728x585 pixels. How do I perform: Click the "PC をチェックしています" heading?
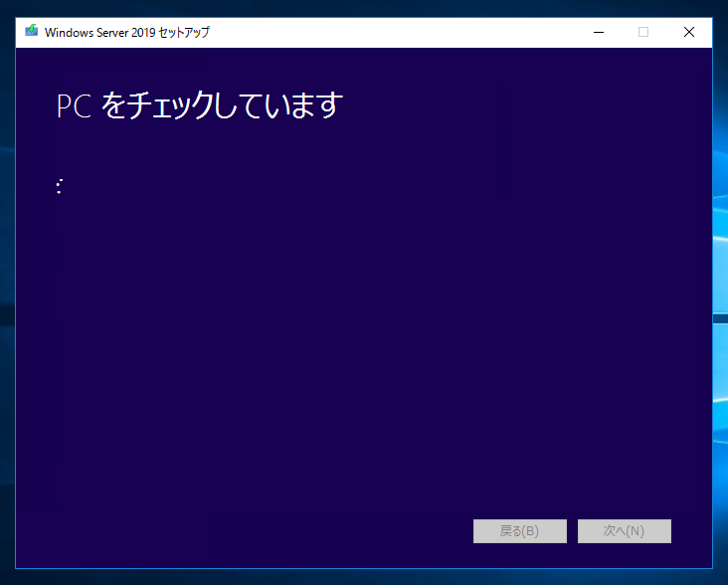[x=200, y=104]
